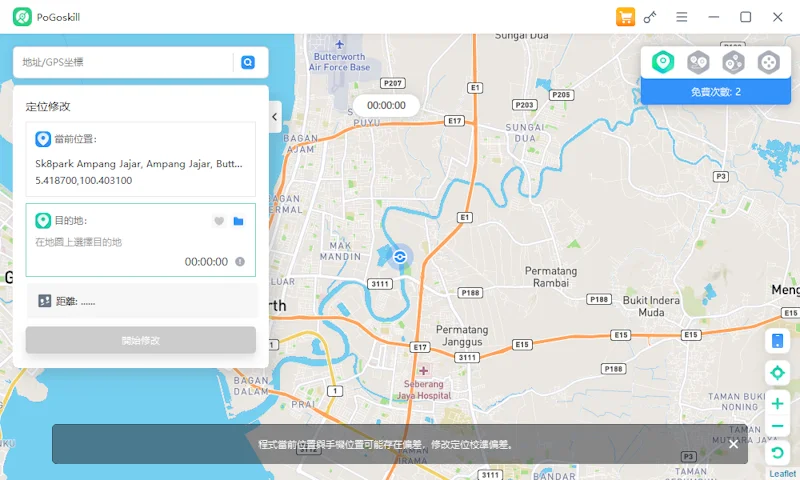
Task: Select two-spot route mode icon
Action: click(698, 63)
